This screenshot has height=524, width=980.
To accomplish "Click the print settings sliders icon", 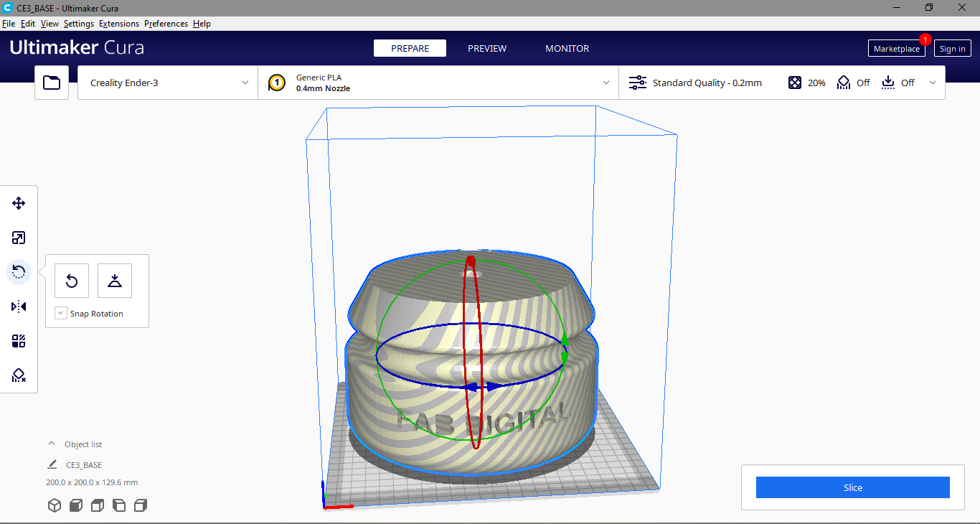I will [x=638, y=83].
